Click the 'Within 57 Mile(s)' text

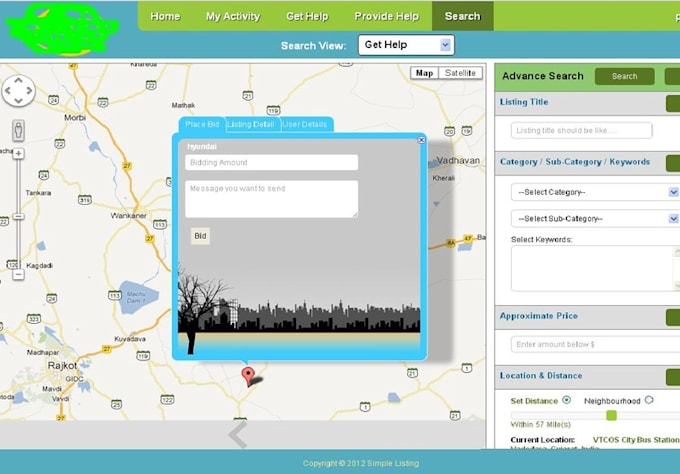[540, 425]
